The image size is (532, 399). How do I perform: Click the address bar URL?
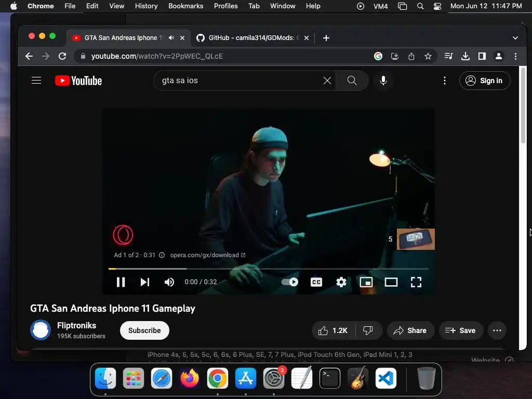pyautogui.click(x=157, y=56)
